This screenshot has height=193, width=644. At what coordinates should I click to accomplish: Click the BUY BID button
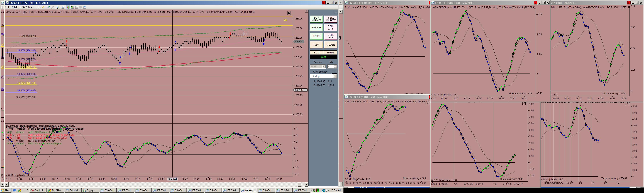click(x=316, y=36)
